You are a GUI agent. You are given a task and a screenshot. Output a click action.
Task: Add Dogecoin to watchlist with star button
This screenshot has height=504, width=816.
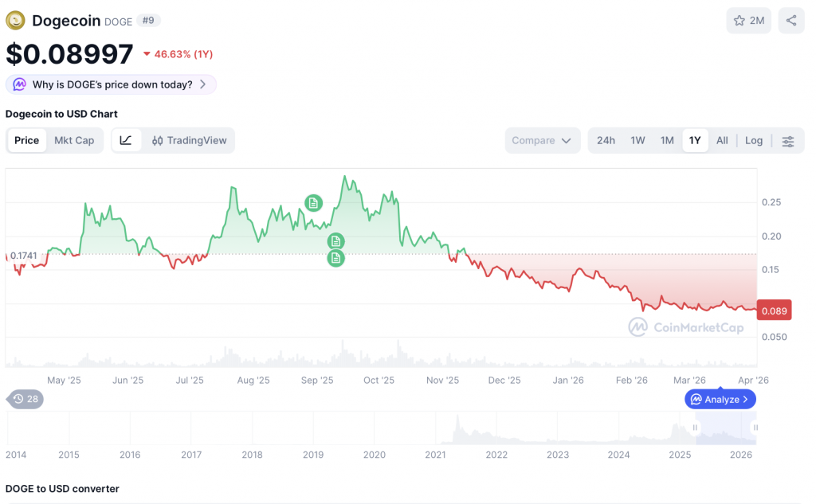pos(748,21)
